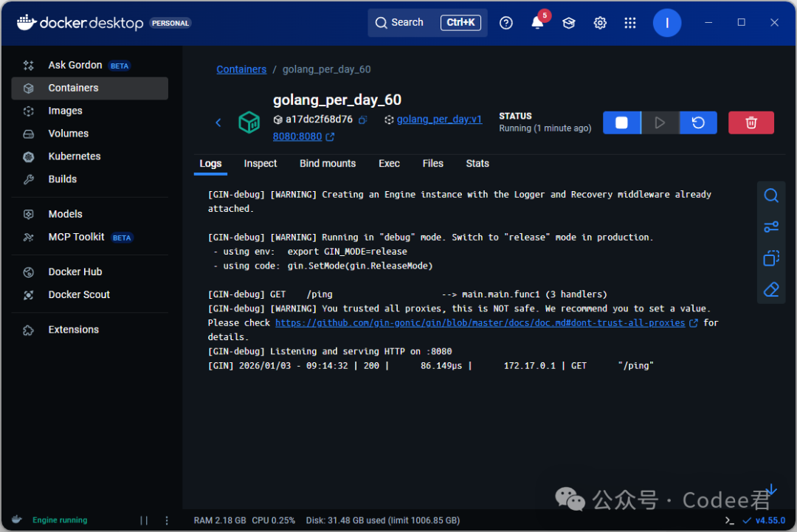
Task: Click the back arrow beside the container icon
Action: click(x=218, y=122)
